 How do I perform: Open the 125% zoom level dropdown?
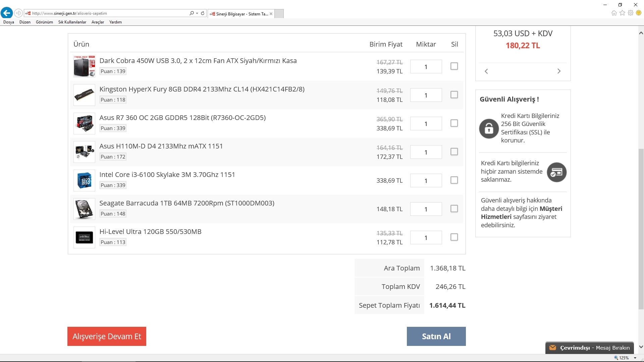tap(635, 358)
